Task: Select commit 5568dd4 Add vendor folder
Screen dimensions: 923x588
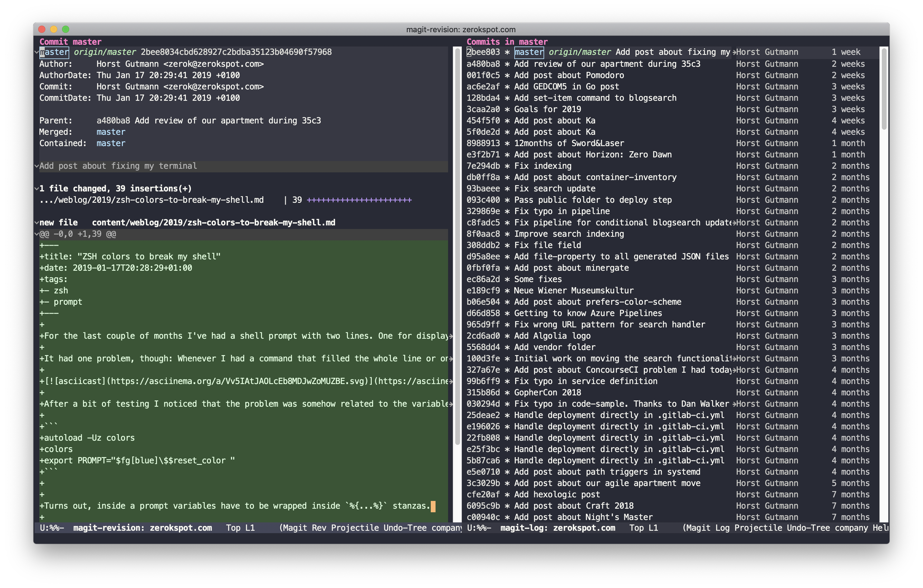Action: click(672, 347)
